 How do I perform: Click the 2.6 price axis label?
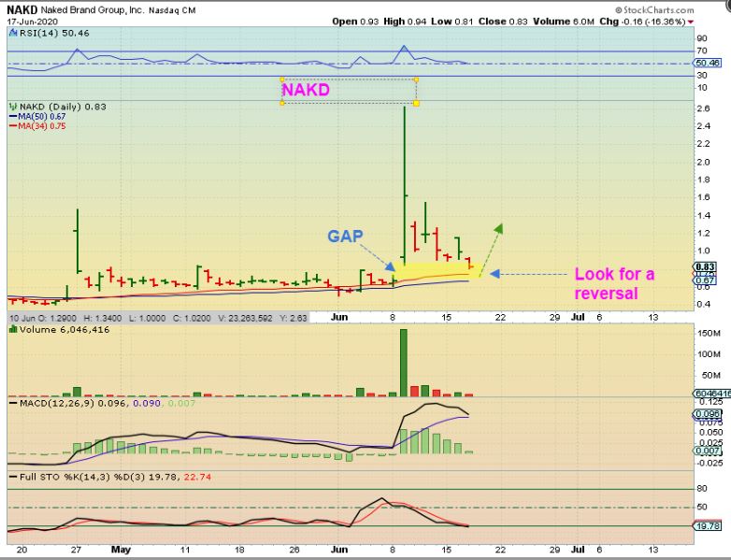pos(703,108)
